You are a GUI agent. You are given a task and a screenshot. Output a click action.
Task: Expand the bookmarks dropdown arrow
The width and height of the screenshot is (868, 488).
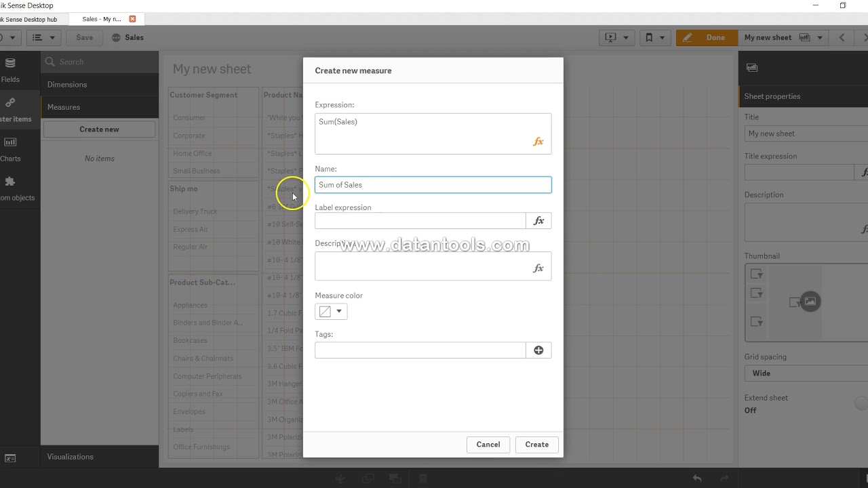662,37
